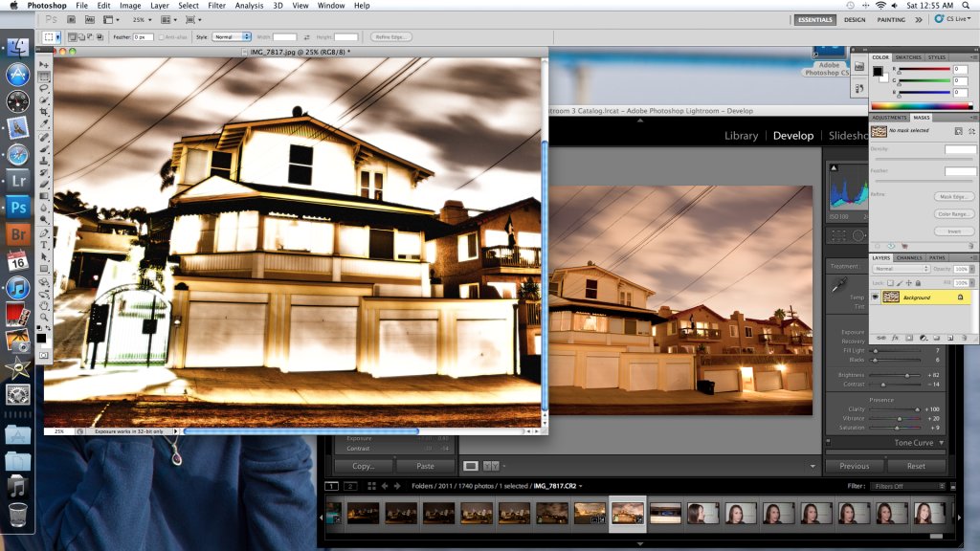
Task: Select the Gradient tool
Action: 44,196
